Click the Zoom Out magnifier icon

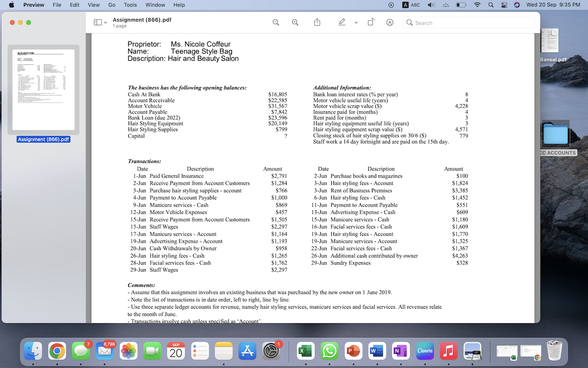[x=276, y=22]
